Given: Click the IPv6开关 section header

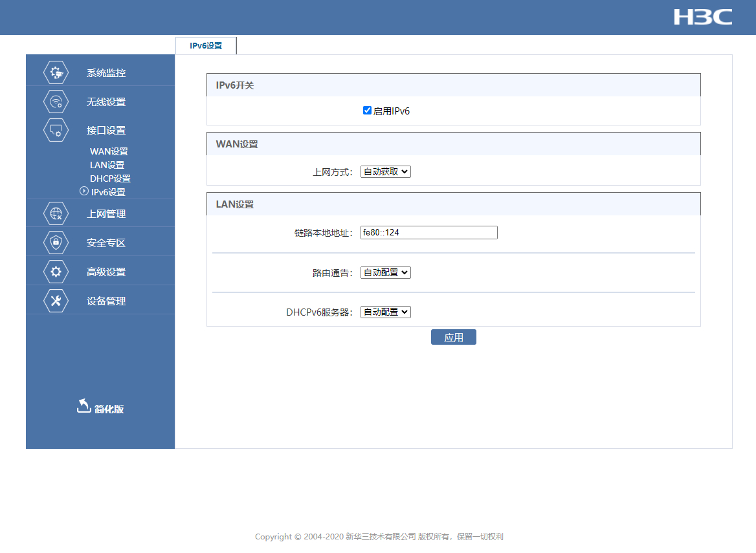Looking at the screenshot, I should point(454,85).
